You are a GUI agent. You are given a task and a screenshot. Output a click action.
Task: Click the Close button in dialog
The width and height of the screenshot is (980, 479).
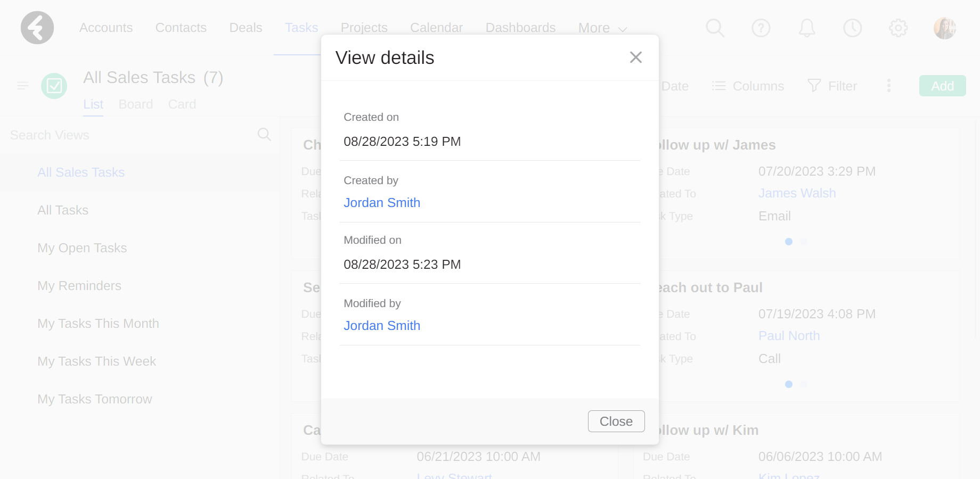tap(616, 421)
